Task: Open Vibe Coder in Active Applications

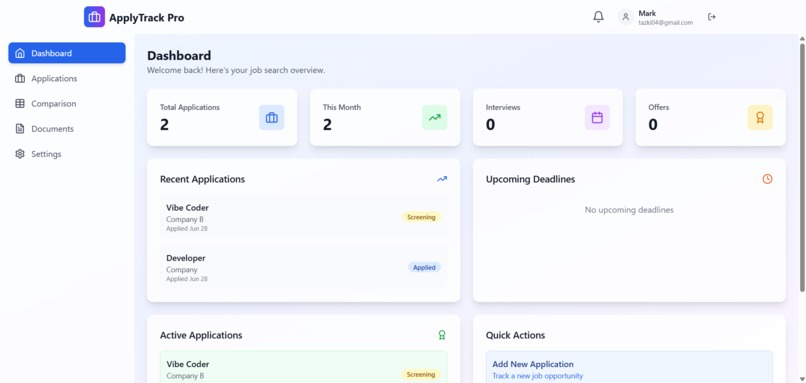Action: [x=303, y=367]
